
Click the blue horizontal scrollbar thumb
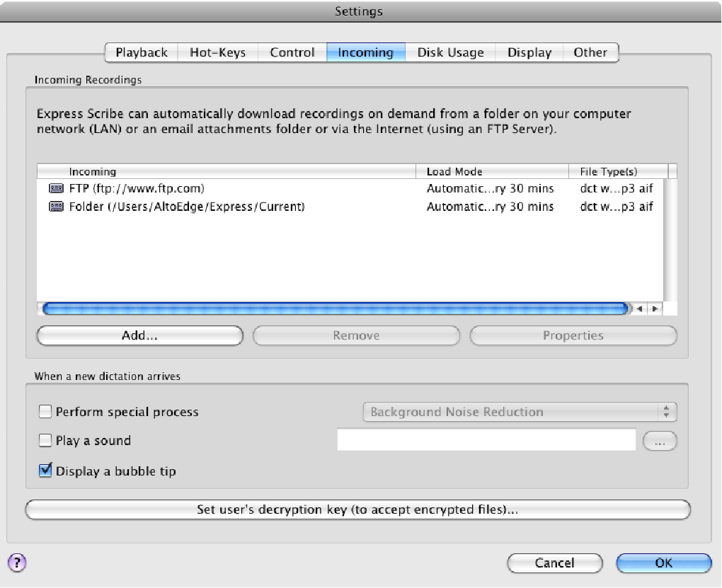tap(336, 309)
